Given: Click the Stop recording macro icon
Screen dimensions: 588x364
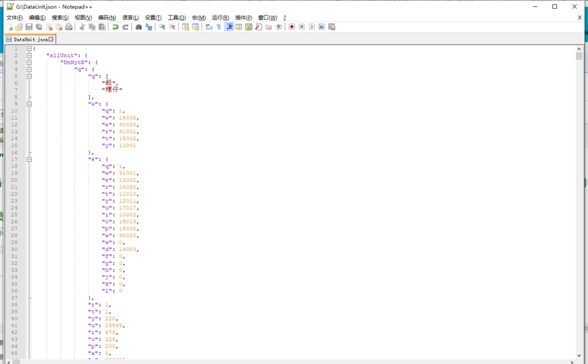Looking at the screenshot, I should [302, 27].
